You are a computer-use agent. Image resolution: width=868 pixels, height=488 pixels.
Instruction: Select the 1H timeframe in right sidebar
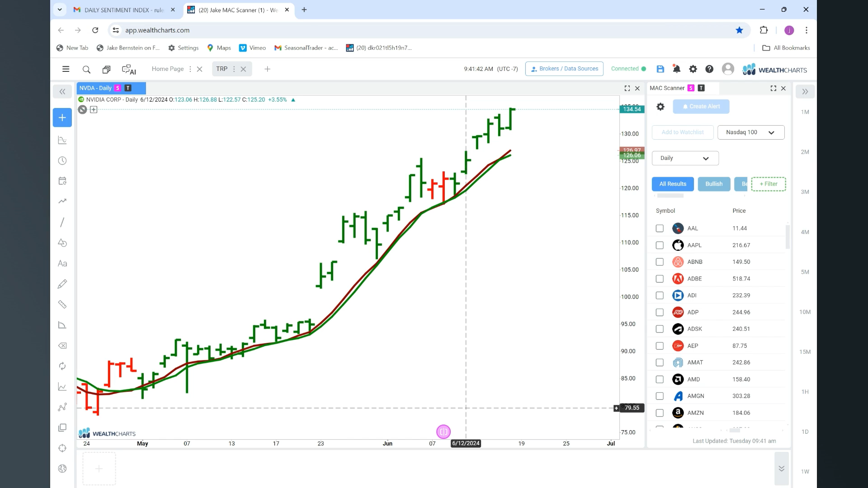pyautogui.click(x=805, y=392)
